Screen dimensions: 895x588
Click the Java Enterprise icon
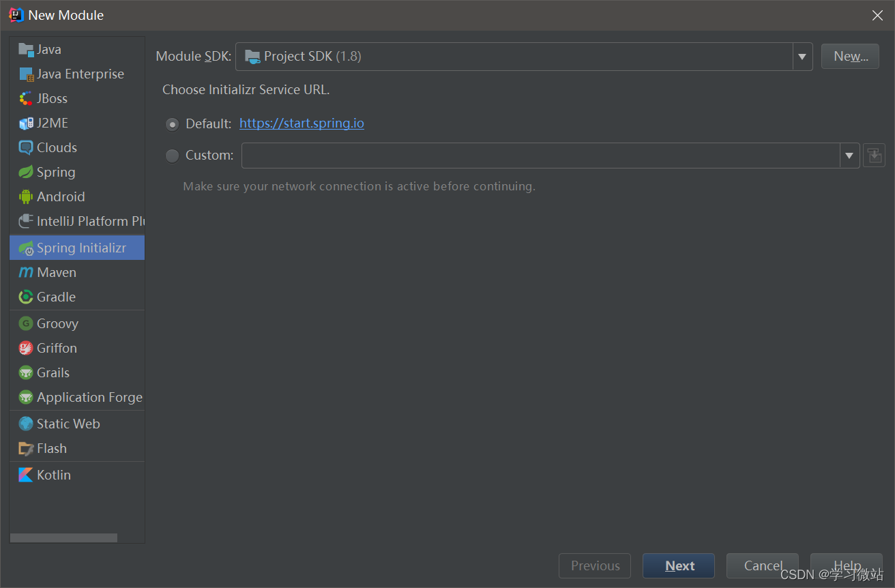[26, 74]
